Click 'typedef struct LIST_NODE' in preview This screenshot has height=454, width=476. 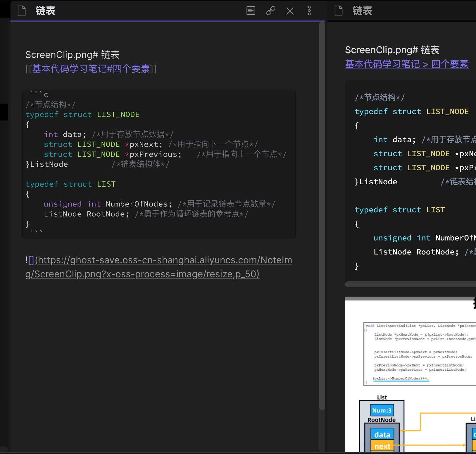pyautogui.click(x=412, y=111)
